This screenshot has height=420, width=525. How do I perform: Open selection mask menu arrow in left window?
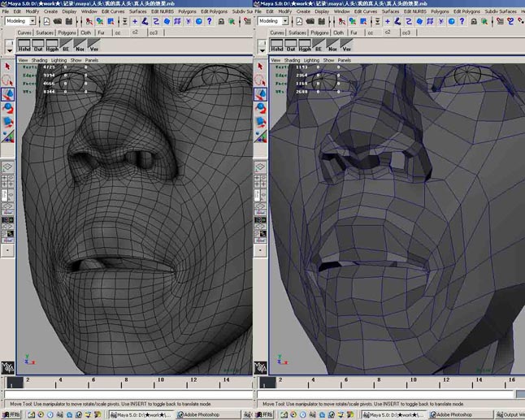125,21
